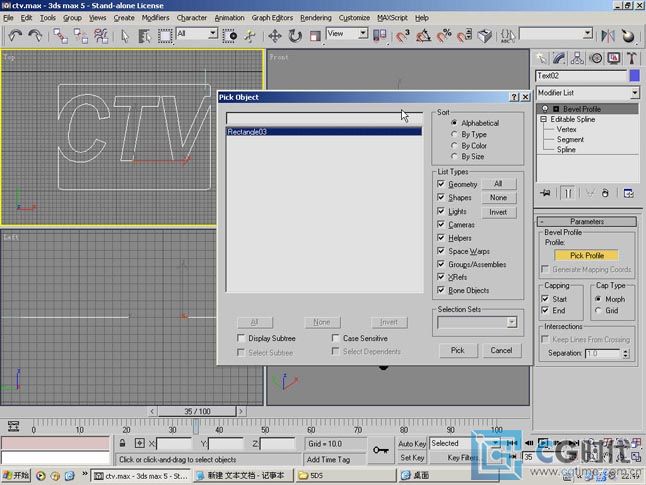Click the time slider showing 35 / 100

point(197,411)
